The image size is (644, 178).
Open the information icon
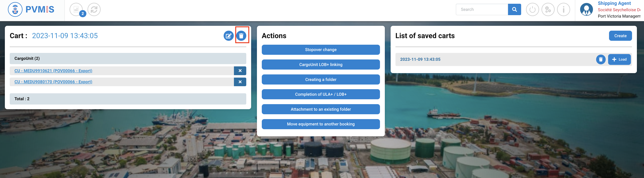tap(564, 10)
